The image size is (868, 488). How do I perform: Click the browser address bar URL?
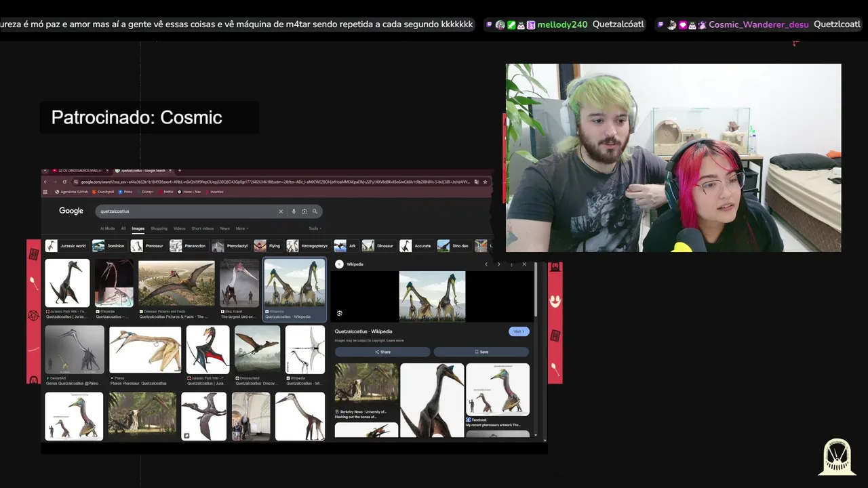pos(275,182)
